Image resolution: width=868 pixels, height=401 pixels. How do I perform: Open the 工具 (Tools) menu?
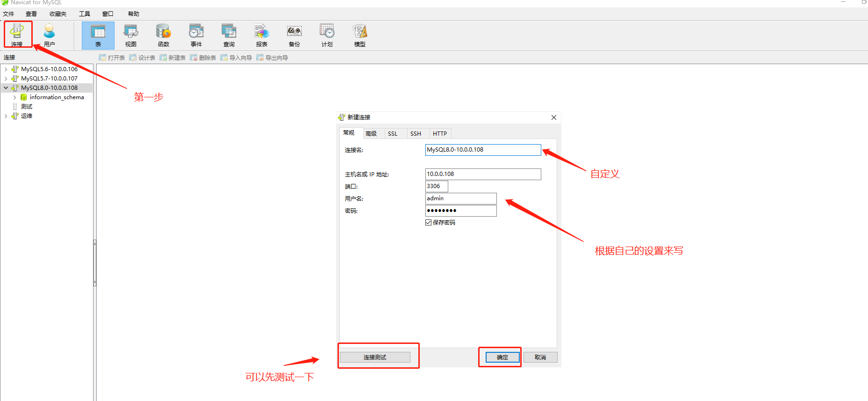pos(85,14)
